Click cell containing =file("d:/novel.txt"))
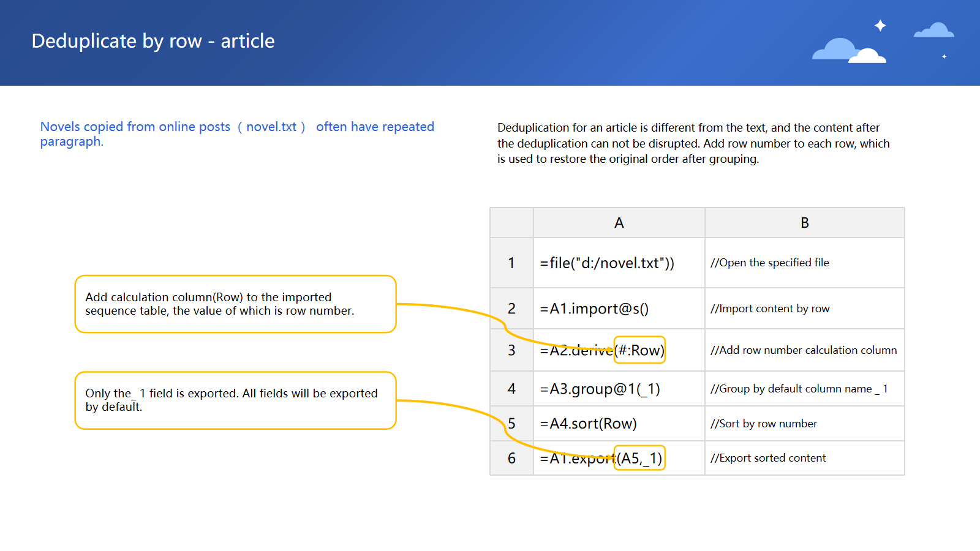Image resolution: width=980 pixels, height=551 pixels. (x=606, y=263)
